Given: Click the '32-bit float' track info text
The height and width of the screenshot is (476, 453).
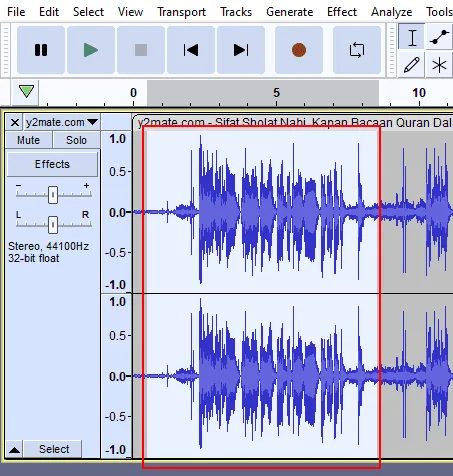Looking at the screenshot, I should pos(34,258).
